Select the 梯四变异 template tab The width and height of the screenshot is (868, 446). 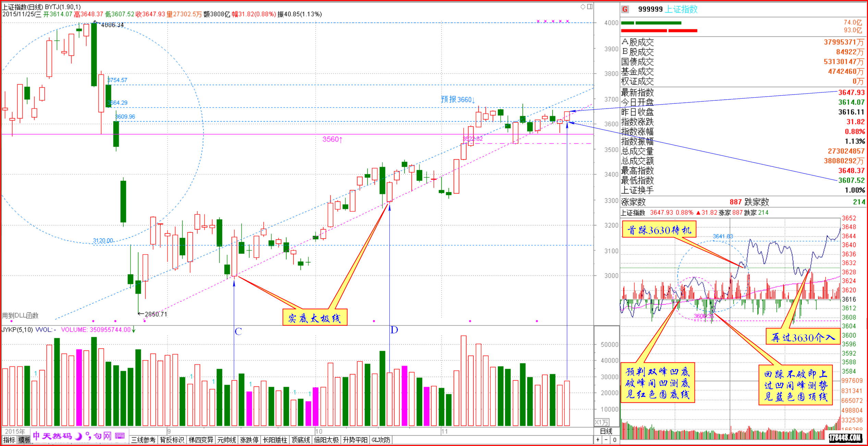tap(201, 440)
